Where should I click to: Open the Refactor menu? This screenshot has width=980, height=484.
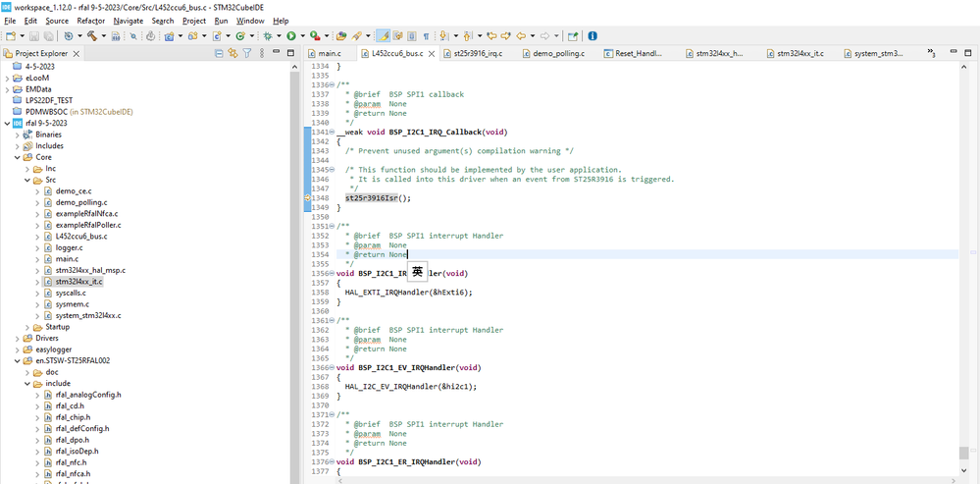tap(90, 21)
